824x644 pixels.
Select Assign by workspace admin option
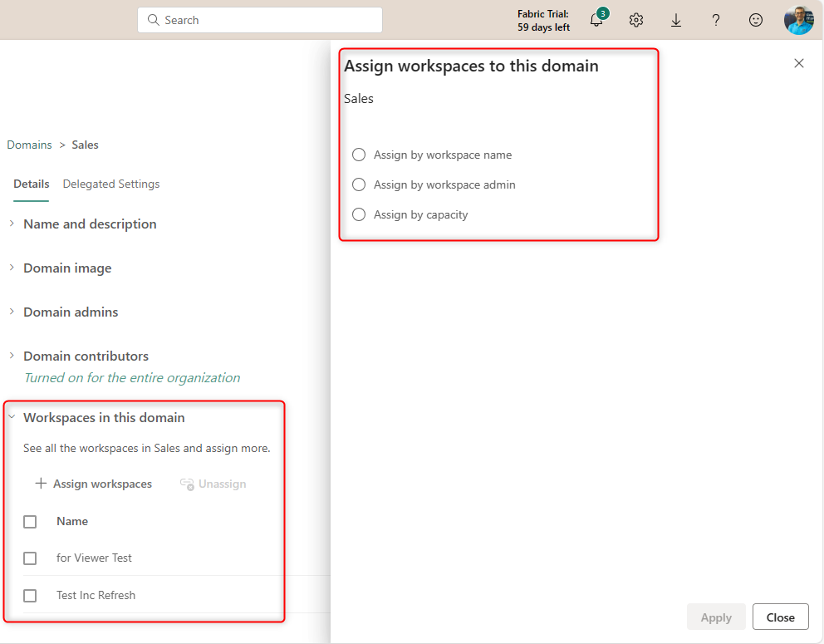(359, 184)
